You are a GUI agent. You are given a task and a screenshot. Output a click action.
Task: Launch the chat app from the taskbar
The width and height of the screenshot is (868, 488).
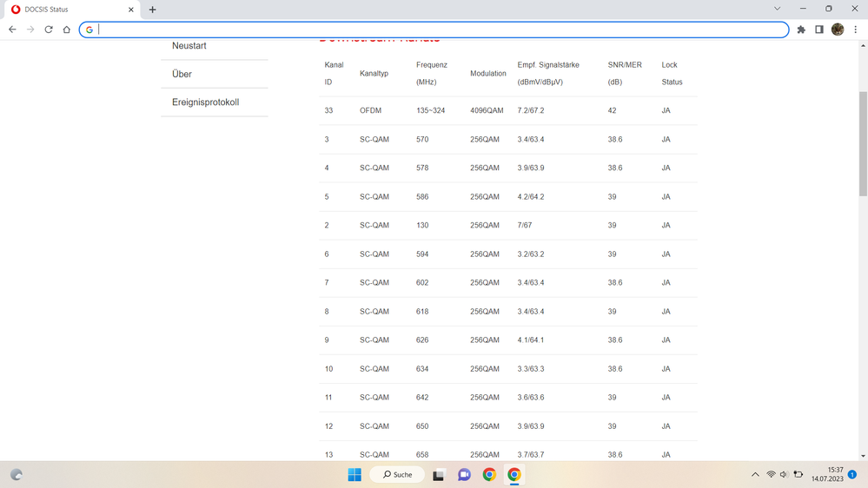click(464, 474)
